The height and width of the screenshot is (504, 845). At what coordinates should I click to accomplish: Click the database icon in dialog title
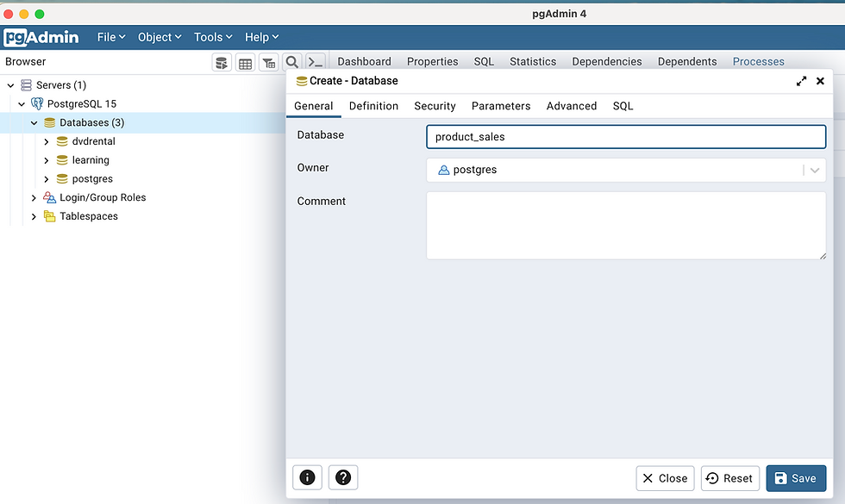click(x=302, y=81)
